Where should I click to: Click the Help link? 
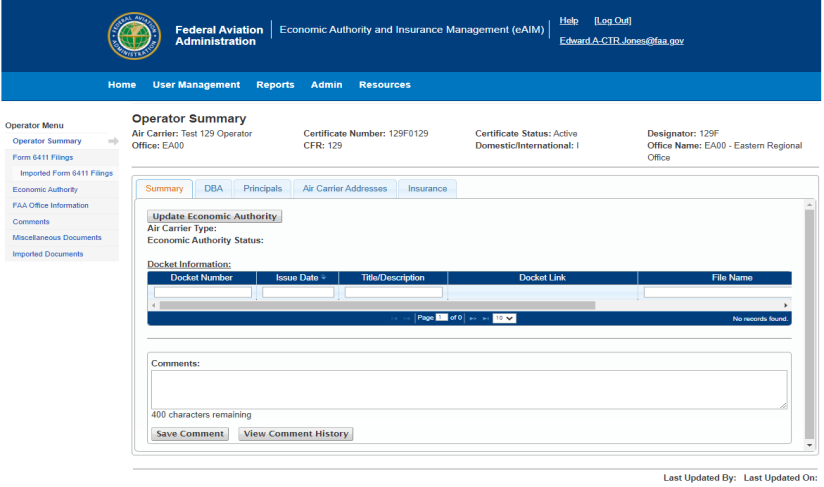click(x=569, y=20)
